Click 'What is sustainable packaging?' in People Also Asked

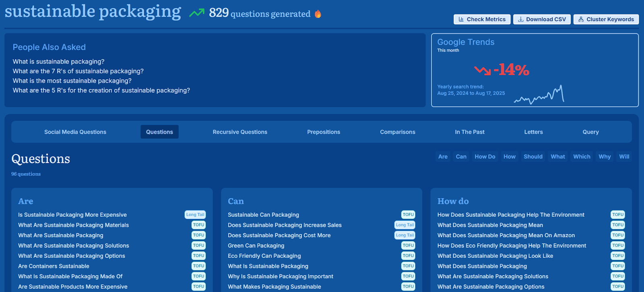pos(58,62)
